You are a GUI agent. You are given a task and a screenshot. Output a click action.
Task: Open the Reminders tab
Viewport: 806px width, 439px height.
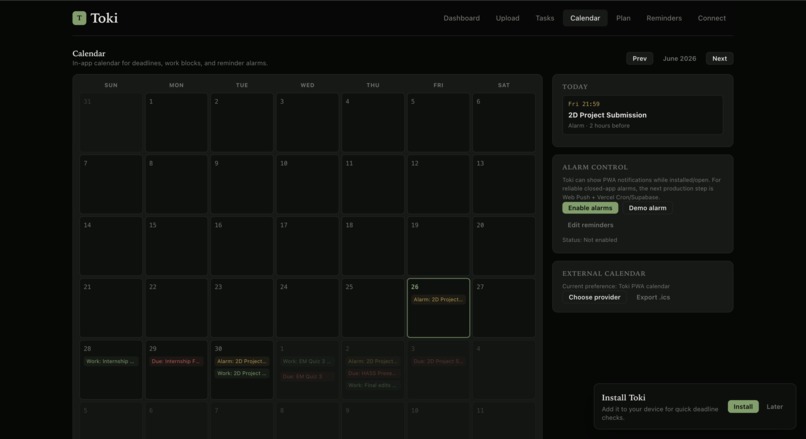(664, 18)
